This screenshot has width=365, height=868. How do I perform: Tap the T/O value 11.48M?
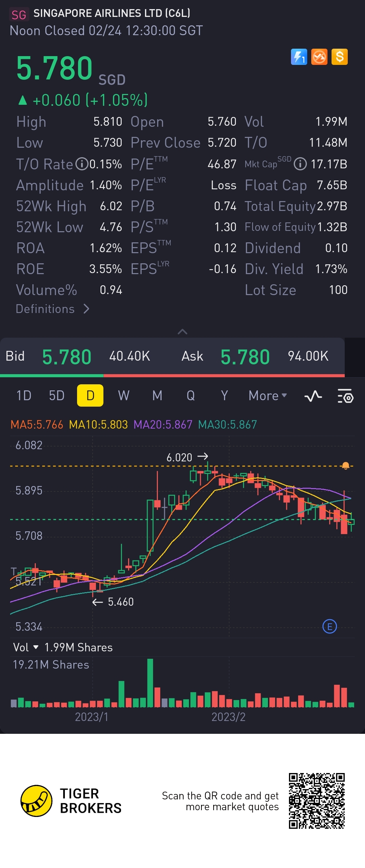click(328, 143)
